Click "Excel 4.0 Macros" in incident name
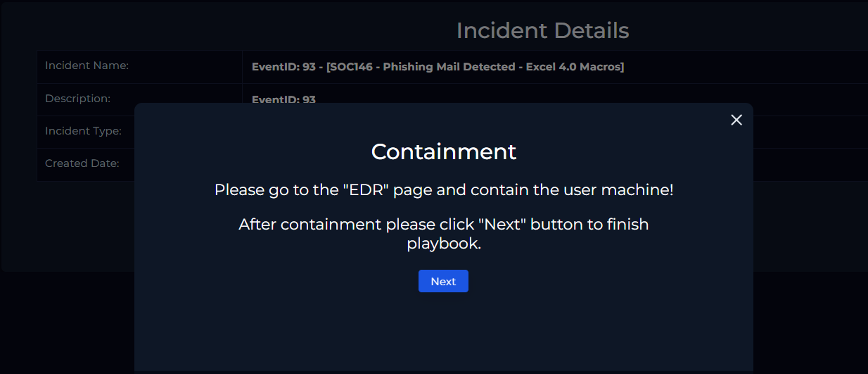The height and width of the screenshot is (374, 868). (573, 67)
